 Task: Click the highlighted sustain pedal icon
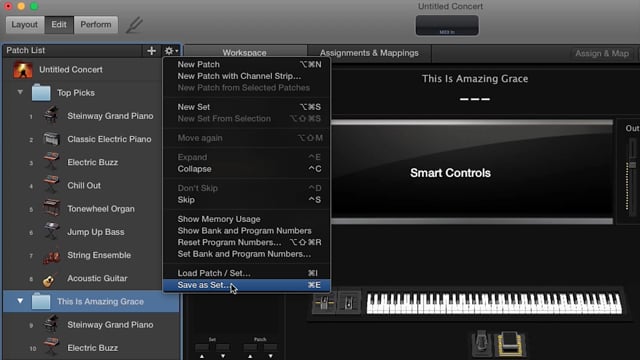(509, 343)
